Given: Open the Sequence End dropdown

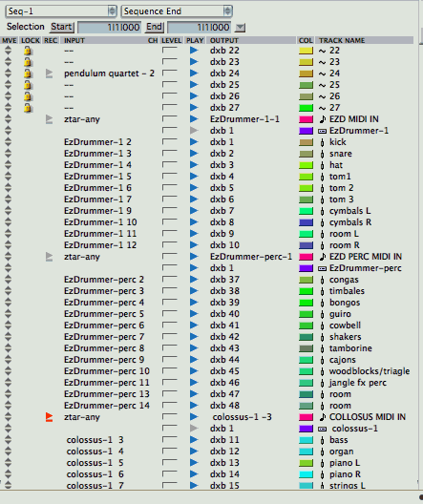Looking at the screenshot, I should tap(177, 11).
